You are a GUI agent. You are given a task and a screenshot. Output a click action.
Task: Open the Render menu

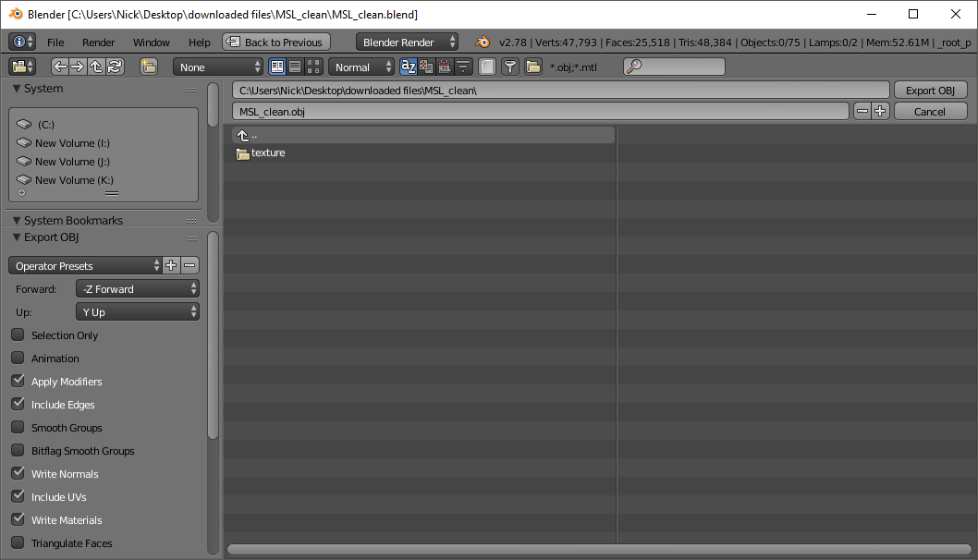[99, 43]
